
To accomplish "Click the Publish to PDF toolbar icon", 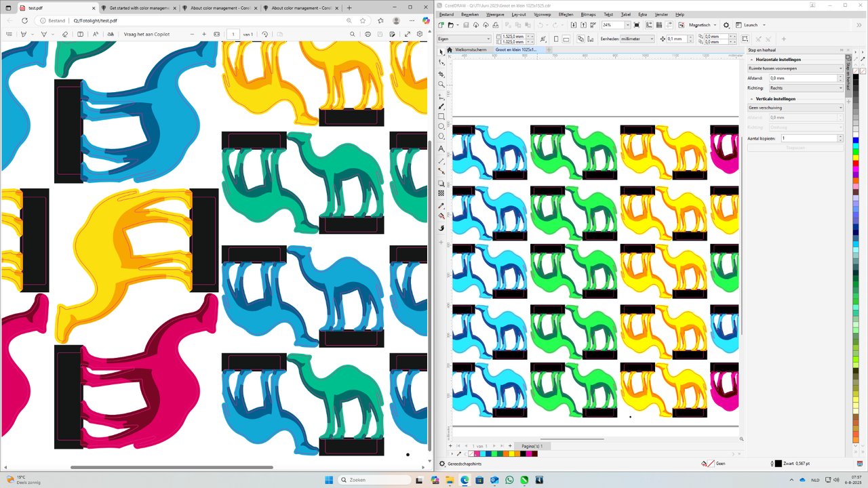I will [x=592, y=25].
